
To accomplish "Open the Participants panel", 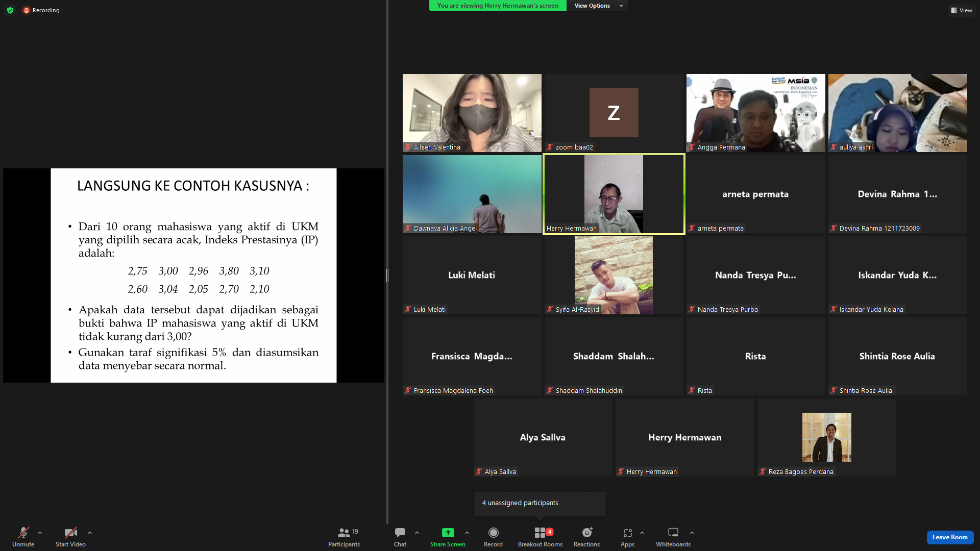I will pos(344,537).
